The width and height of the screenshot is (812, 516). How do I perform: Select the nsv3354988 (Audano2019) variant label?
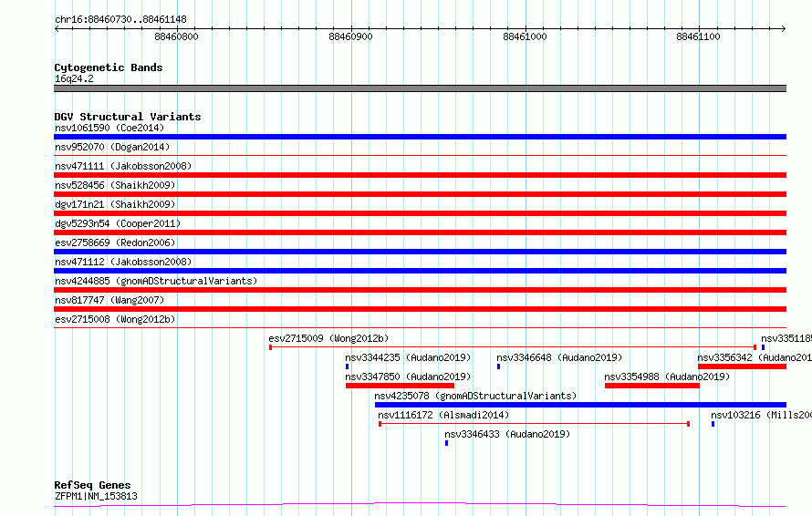667,377
